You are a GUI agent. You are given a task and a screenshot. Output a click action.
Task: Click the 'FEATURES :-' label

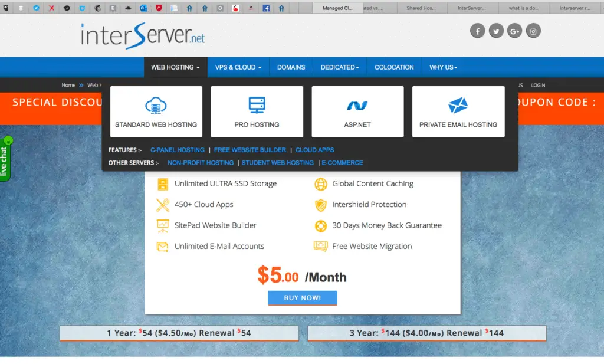tap(125, 150)
